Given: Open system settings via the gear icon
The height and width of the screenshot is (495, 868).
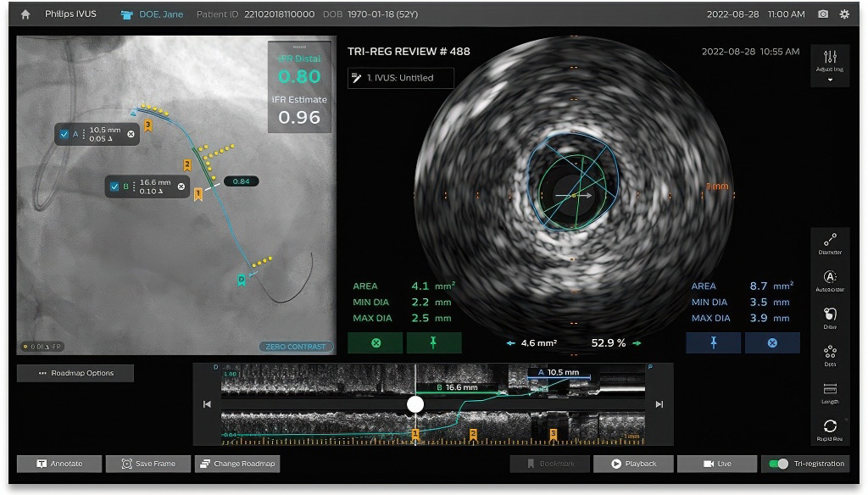Looking at the screenshot, I should coord(843,14).
